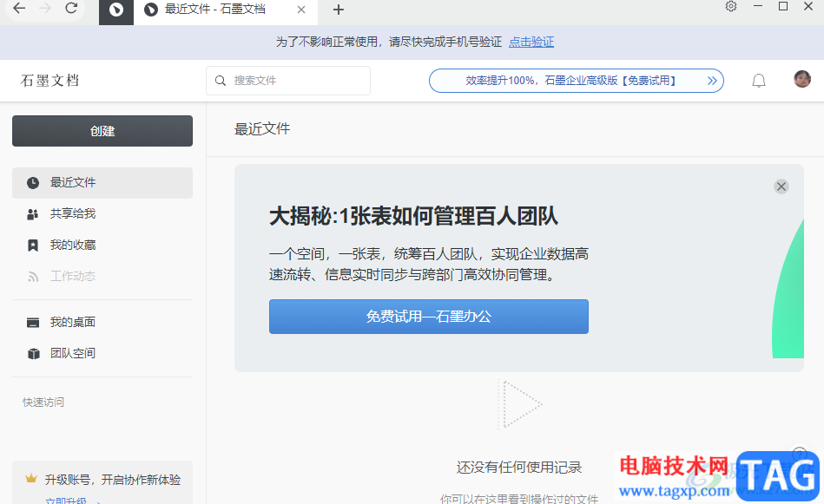Click the 点击验证 phone verification link
Image resolution: width=824 pixels, height=504 pixels.
(531, 42)
